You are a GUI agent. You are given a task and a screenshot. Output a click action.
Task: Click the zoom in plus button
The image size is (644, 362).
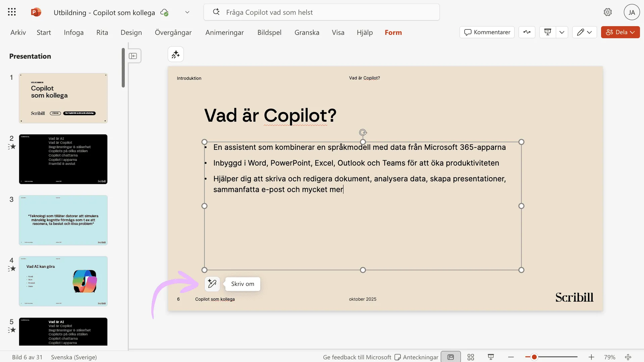[591, 357]
